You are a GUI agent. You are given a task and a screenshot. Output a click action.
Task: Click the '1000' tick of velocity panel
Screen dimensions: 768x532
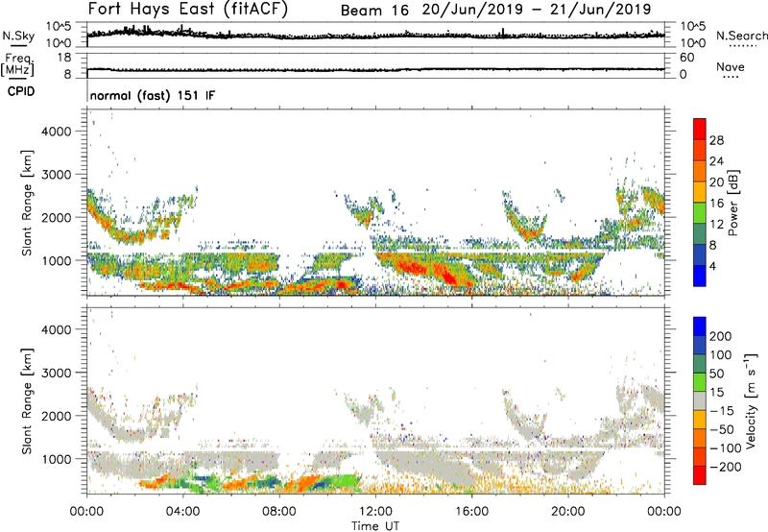[57, 458]
